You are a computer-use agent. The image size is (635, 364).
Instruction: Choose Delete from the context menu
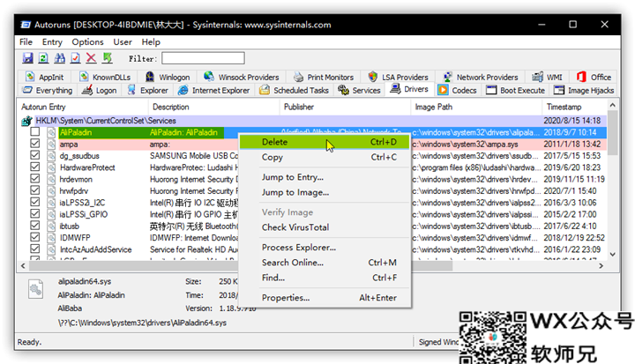click(325, 142)
